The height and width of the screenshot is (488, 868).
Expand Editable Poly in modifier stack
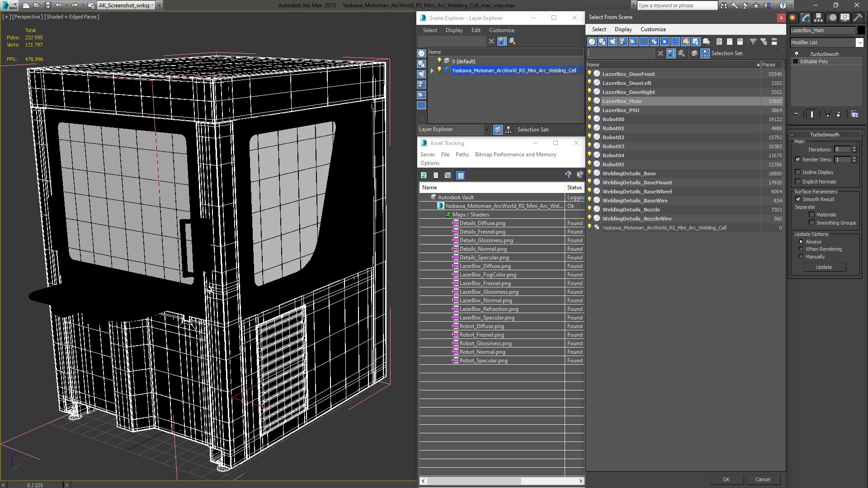[x=795, y=61]
